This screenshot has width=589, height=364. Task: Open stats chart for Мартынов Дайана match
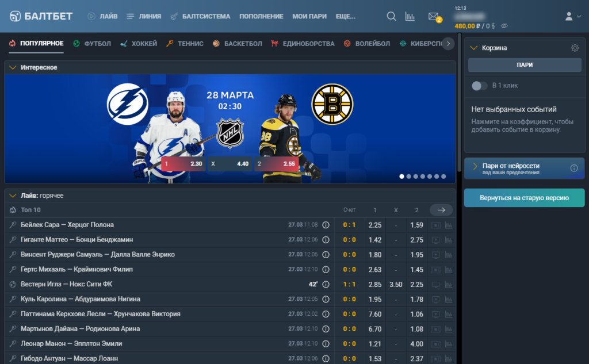pyautogui.click(x=449, y=329)
